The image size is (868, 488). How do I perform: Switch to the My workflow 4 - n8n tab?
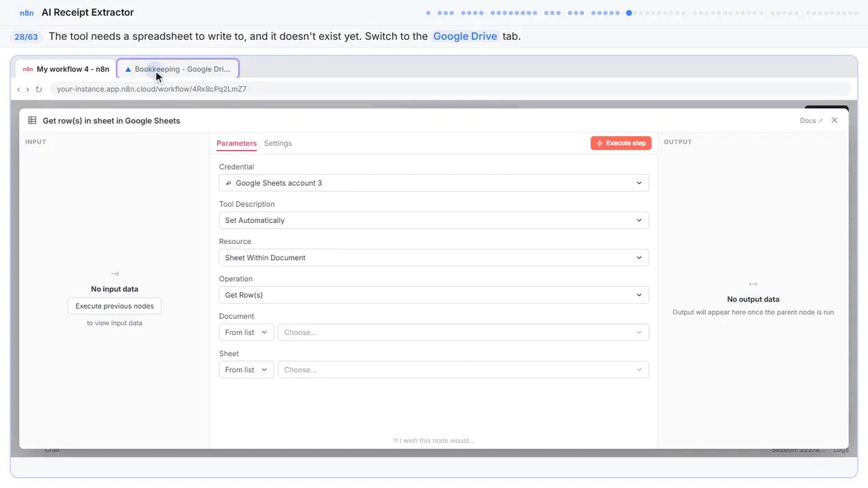click(x=66, y=69)
